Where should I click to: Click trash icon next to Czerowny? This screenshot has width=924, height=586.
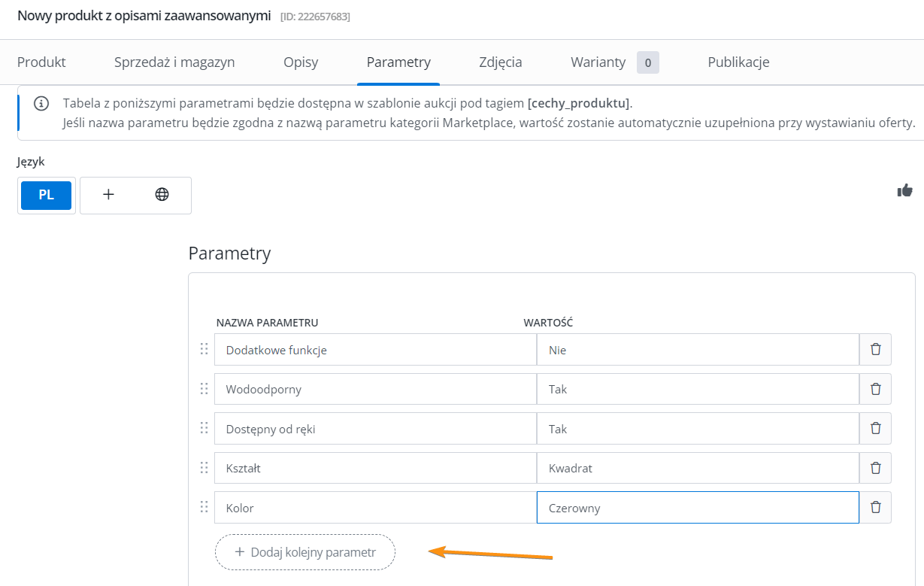pos(875,507)
